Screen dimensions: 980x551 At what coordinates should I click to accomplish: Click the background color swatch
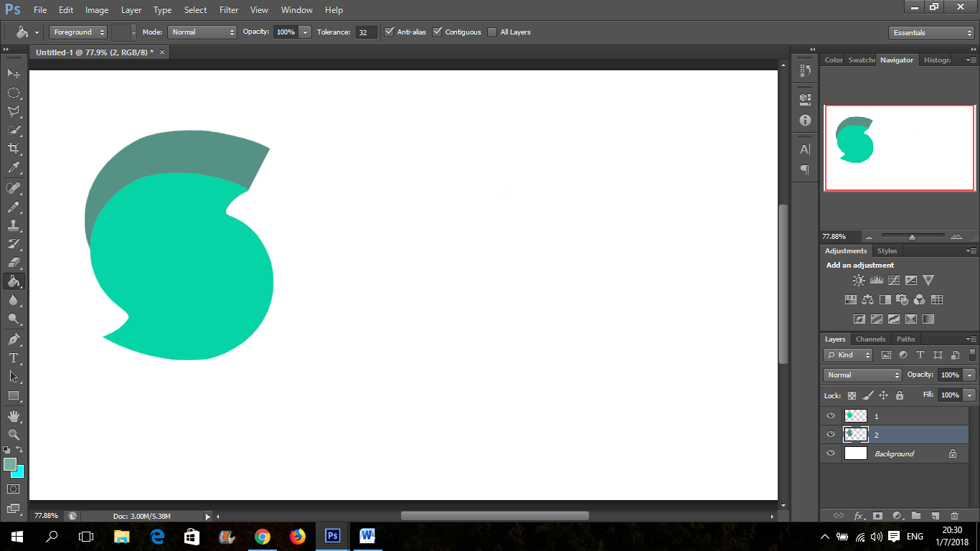[19, 472]
